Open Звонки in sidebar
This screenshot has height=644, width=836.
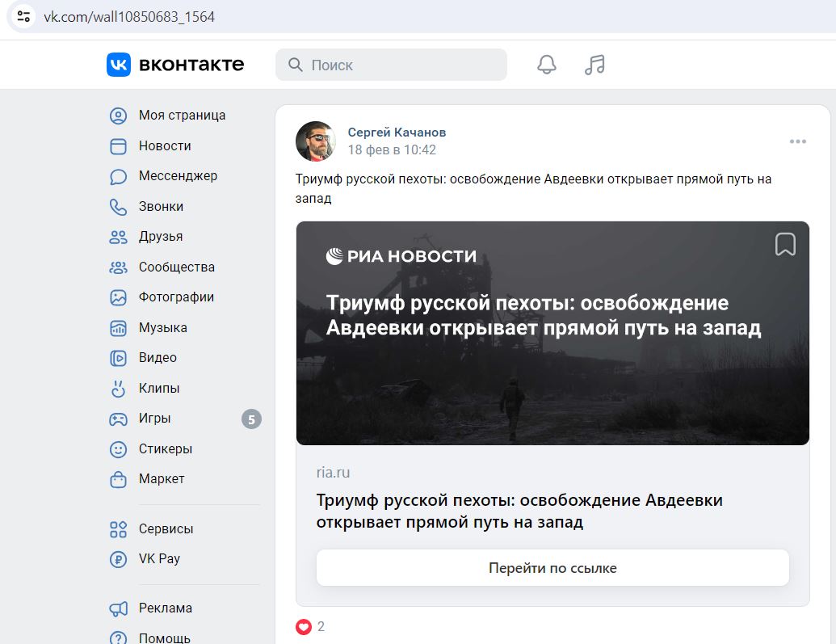pos(161,206)
